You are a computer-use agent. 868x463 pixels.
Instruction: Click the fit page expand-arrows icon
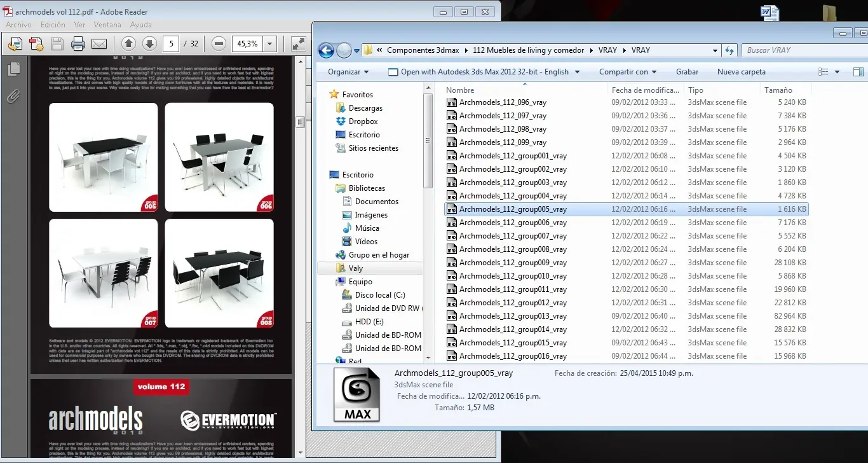[x=298, y=44]
